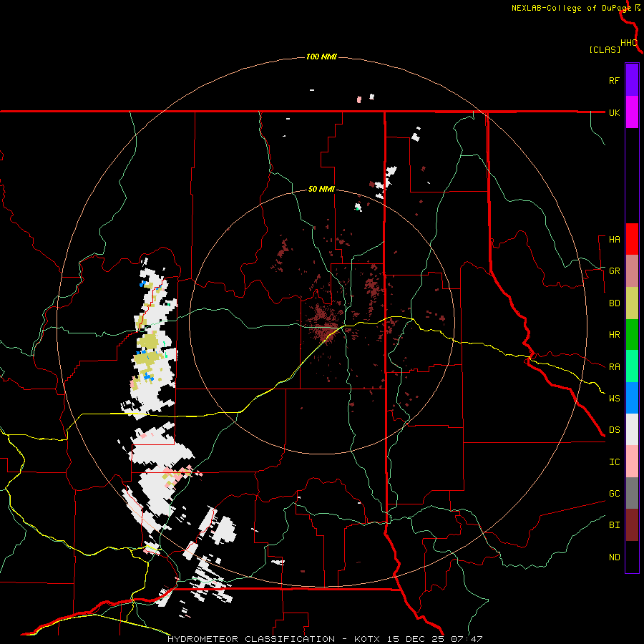Image resolution: width=644 pixels, height=644 pixels.
Task: Click the GC gray legend swatch
Action: point(632,493)
